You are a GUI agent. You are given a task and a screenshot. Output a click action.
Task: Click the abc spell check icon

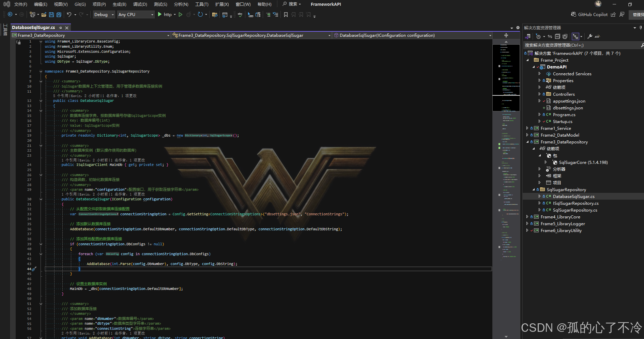[240, 14]
